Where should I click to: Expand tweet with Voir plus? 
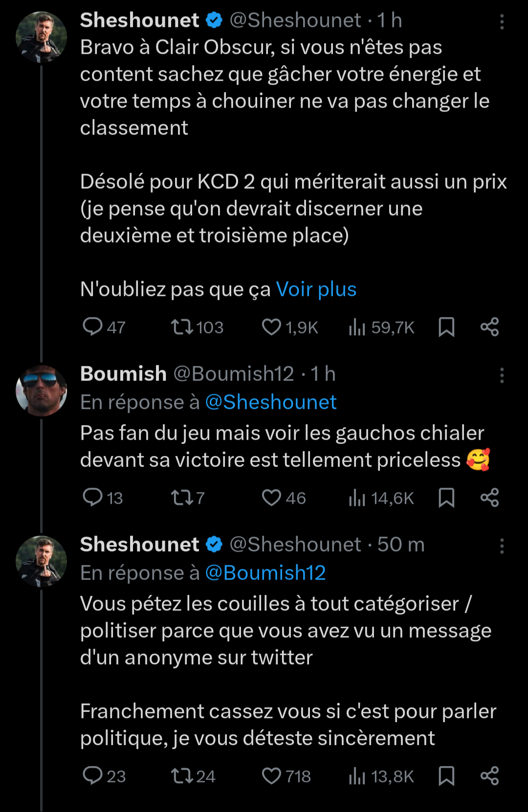[x=316, y=289]
